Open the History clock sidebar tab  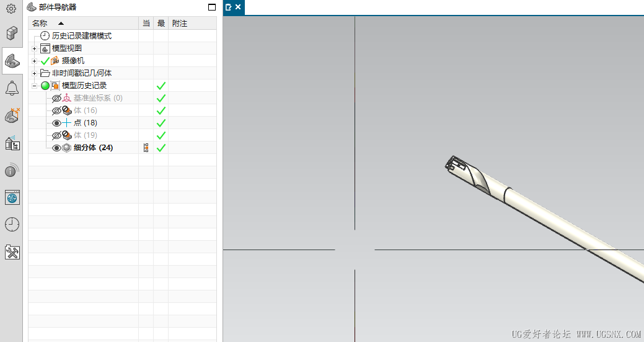(x=12, y=225)
